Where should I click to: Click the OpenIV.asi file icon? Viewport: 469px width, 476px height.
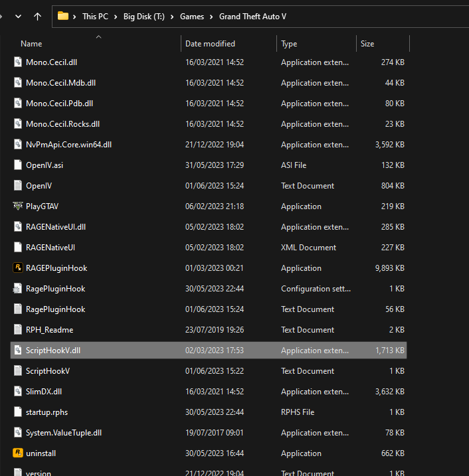[18, 165]
